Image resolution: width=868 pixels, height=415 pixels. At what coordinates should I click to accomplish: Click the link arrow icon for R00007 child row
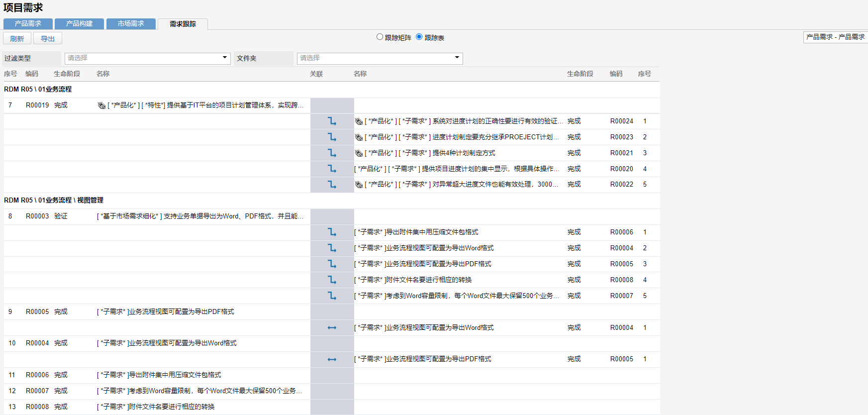point(332,296)
